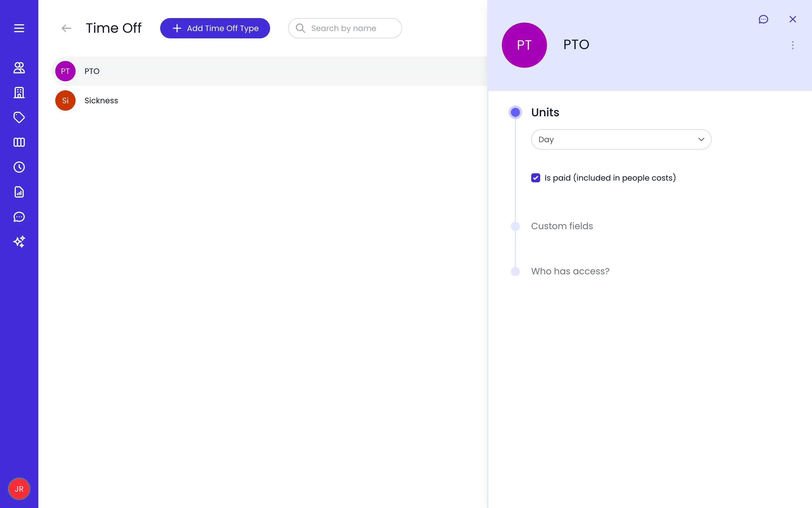Open the clock icon in sidebar
812x508 pixels.
(19, 167)
